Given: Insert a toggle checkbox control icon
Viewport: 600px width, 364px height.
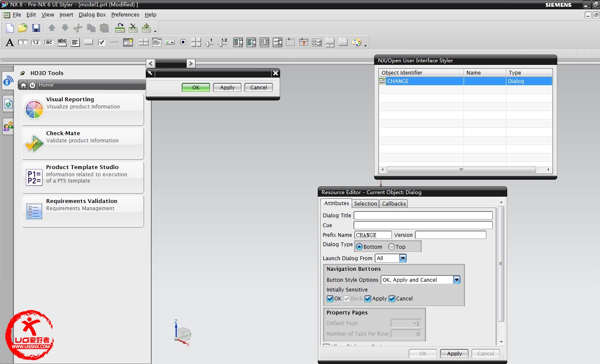Looking at the screenshot, I should [x=102, y=42].
